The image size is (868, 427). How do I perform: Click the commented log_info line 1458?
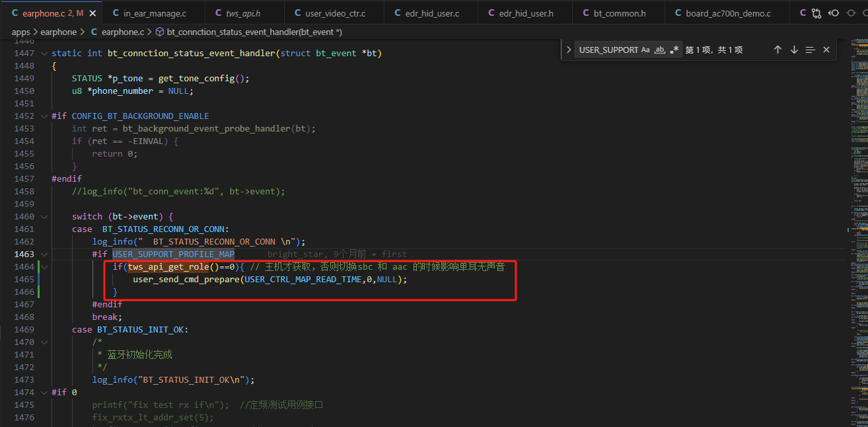pos(178,192)
